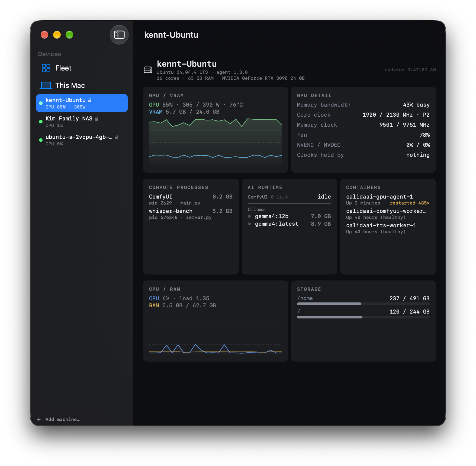
Task: Click the NVENC / NVDEC row
Action: coord(363,145)
